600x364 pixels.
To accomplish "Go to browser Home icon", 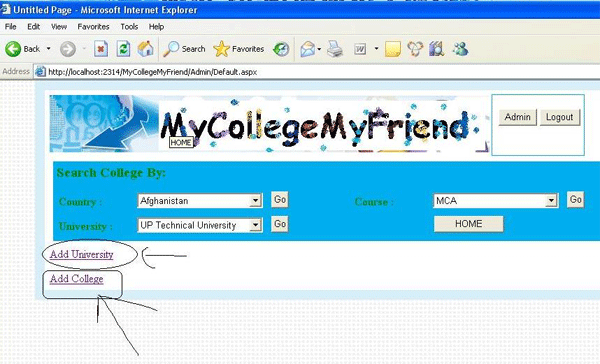I will (145, 49).
